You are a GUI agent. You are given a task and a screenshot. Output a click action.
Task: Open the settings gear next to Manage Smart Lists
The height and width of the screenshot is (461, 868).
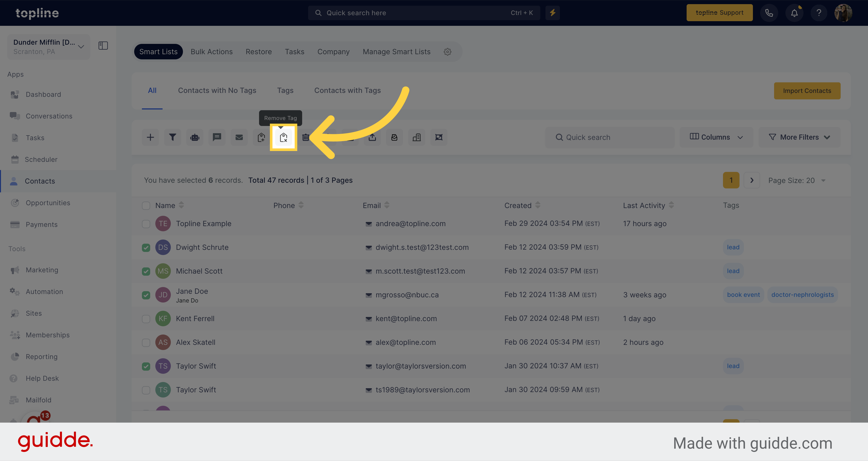point(447,52)
